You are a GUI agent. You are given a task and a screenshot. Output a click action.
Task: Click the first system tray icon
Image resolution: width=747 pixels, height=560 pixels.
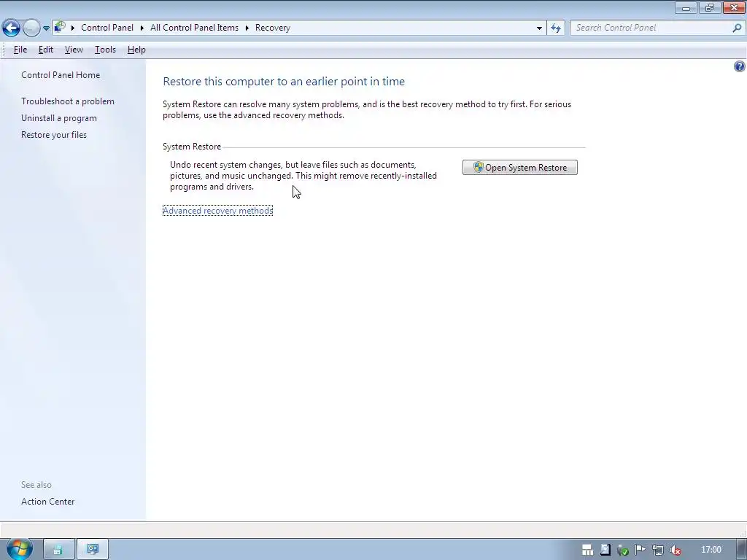[x=588, y=550]
